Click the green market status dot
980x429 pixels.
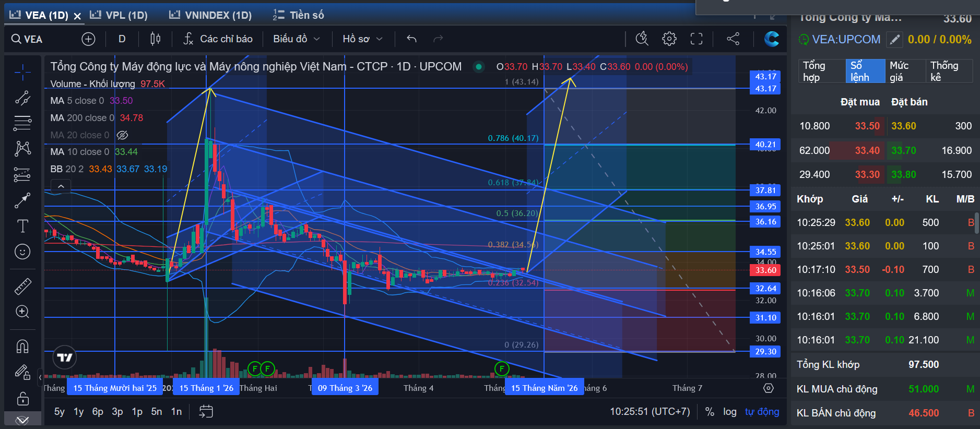[x=478, y=67]
